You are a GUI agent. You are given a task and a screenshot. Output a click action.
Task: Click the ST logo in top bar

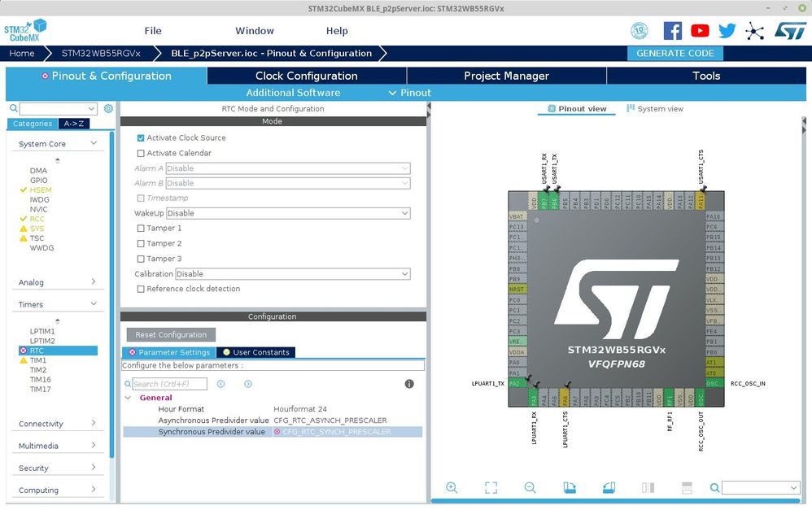point(791,31)
